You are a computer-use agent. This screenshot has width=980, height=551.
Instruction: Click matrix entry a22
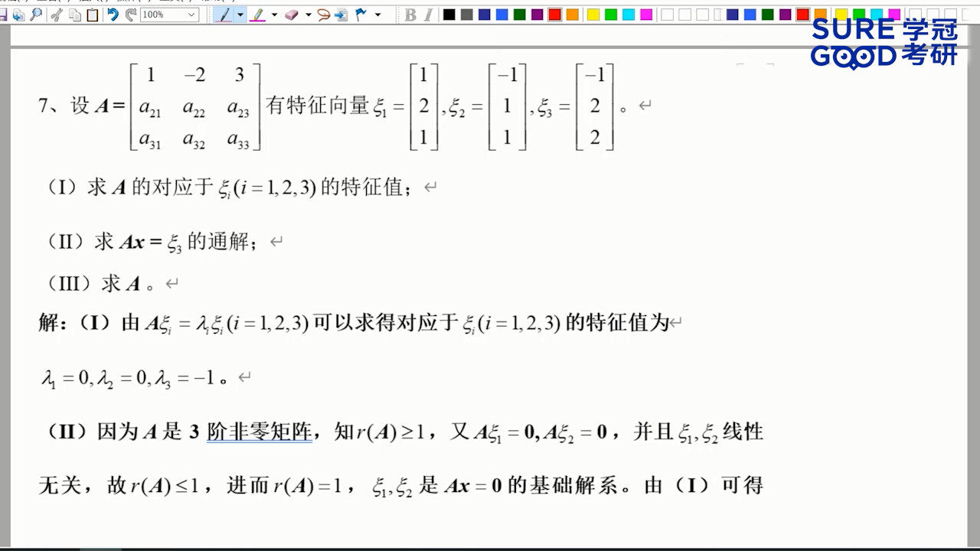coord(194,109)
